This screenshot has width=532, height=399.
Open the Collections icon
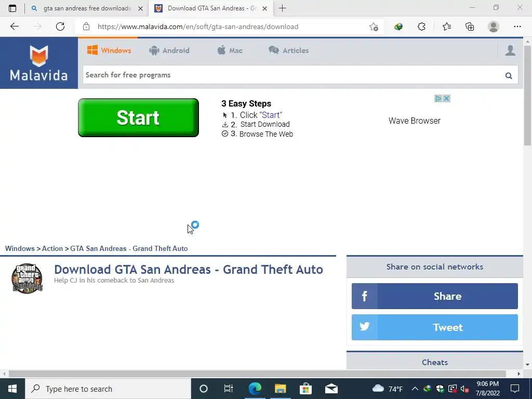click(x=470, y=26)
